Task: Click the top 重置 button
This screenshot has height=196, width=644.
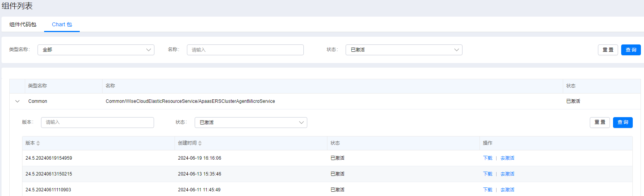Action: point(608,50)
